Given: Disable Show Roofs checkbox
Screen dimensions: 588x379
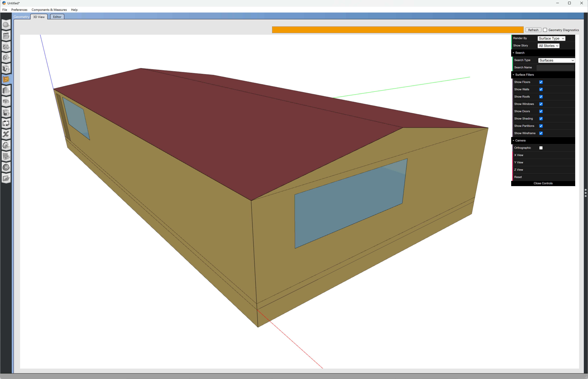Looking at the screenshot, I should [x=541, y=96].
